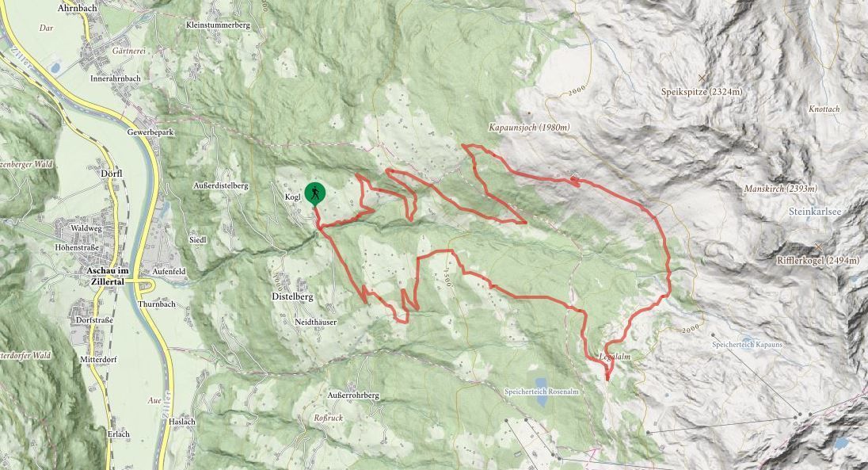The height and width of the screenshot is (470, 868).
Task: Select the Speikspitze summit cross marker
Action: (x=702, y=78)
